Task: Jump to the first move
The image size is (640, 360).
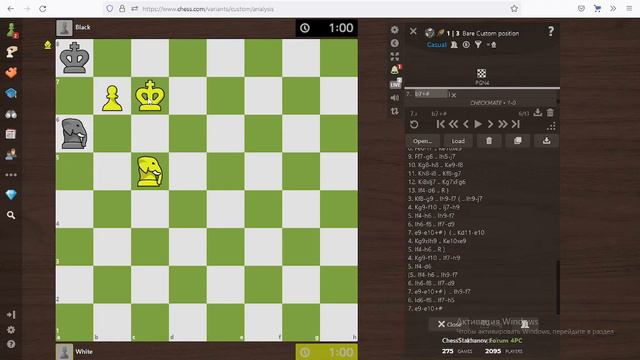Action: (x=440, y=124)
